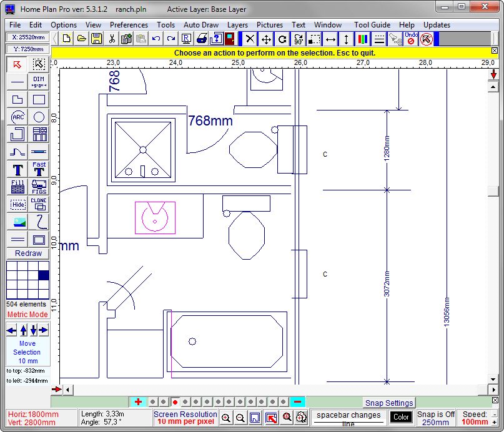Create a new plan with the blank page icon
The height and width of the screenshot is (432, 504).
(x=67, y=39)
